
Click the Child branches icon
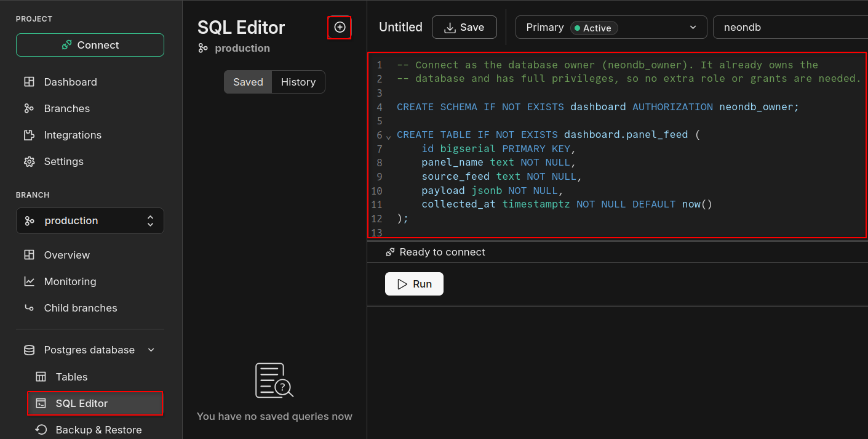point(29,308)
